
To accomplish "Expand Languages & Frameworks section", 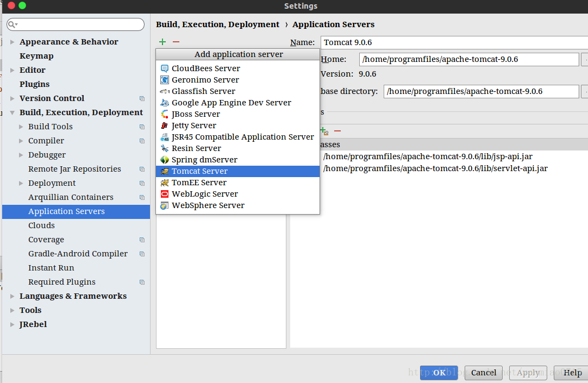I will coord(12,297).
